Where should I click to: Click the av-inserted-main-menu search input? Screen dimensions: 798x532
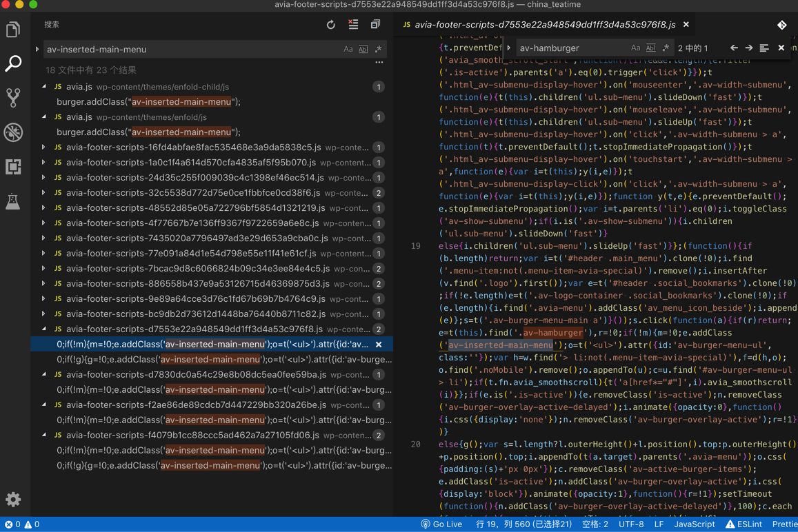pos(192,50)
